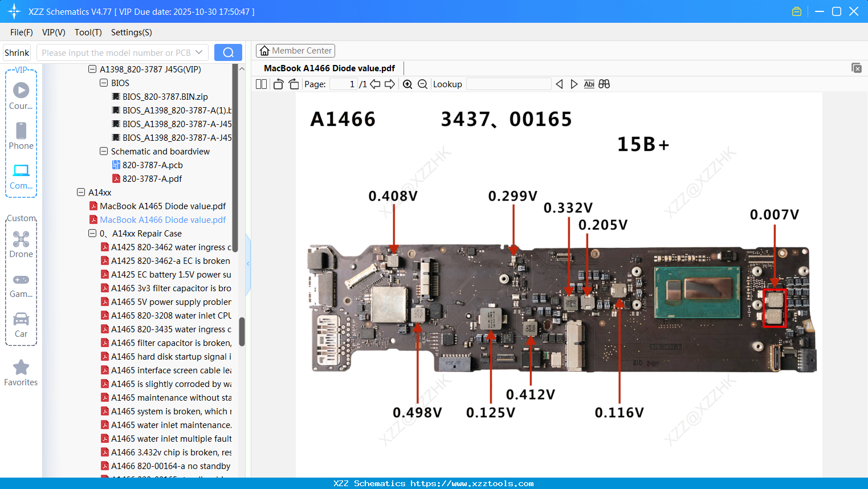Open the Game console category
Screen dimensions: 868x489
click(x=21, y=285)
